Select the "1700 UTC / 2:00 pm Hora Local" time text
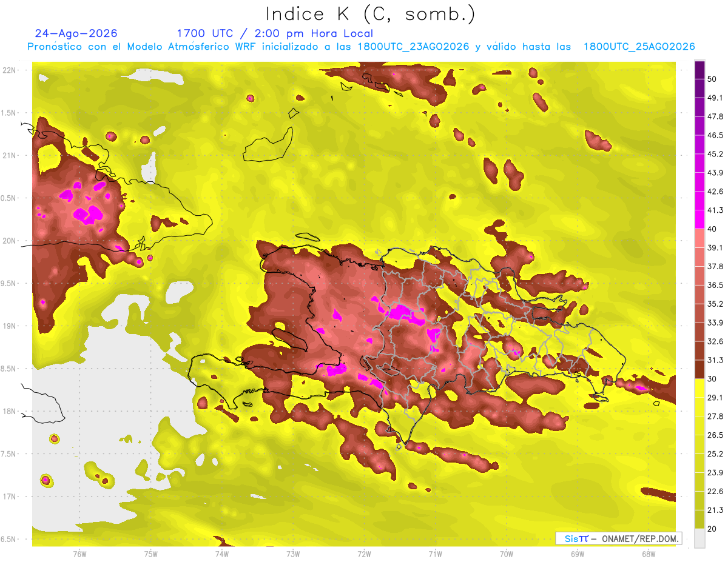This screenshot has height=562, width=728. pos(275,33)
